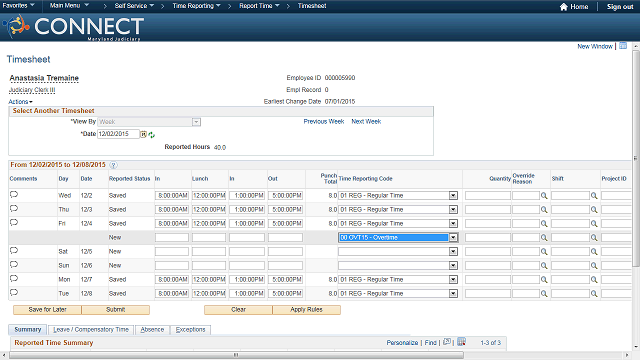Open comment bubble for Mon 12/7 row
The height and width of the screenshot is (360, 640).
(x=14, y=278)
